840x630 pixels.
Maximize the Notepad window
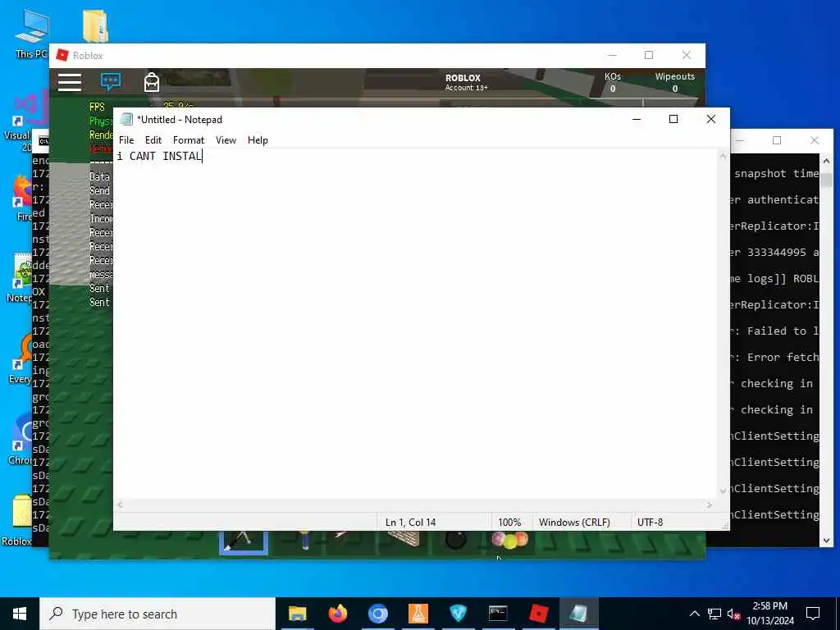point(673,119)
